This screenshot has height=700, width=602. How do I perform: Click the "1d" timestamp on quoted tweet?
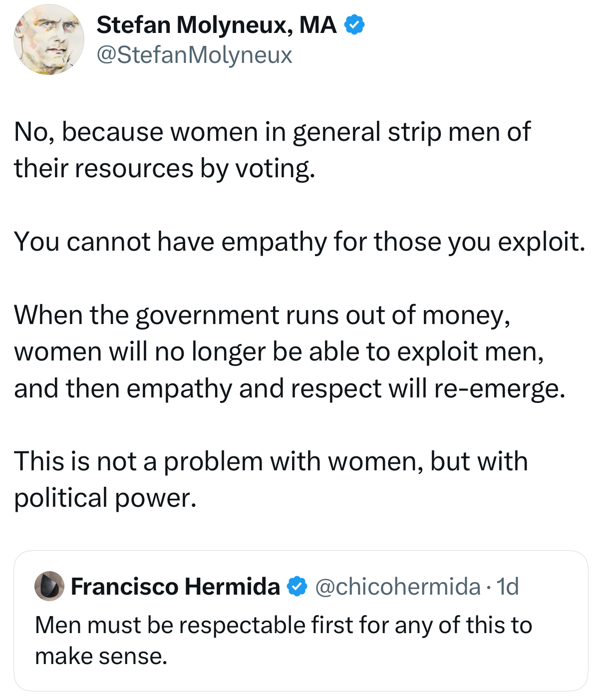(x=508, y=586)
